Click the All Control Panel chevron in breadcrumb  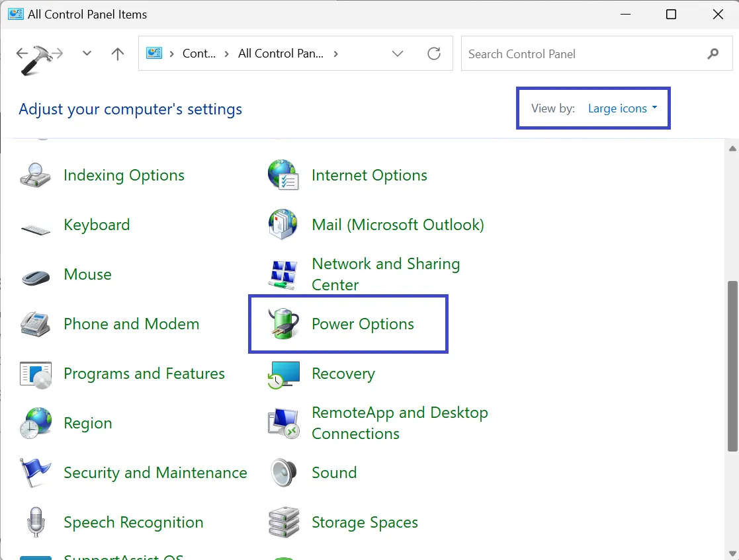[x=336, y=54]
